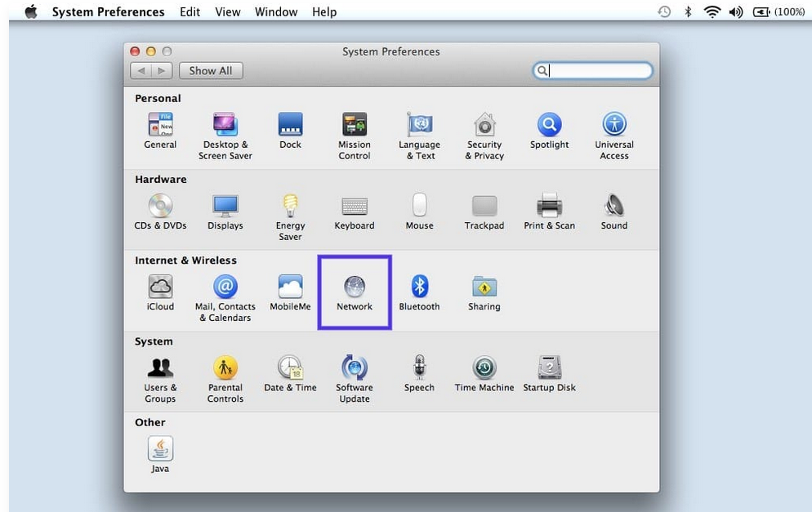Open the MobileMe preference pane
The width and height of the screenshot is (812, 512).
point(290,292)
